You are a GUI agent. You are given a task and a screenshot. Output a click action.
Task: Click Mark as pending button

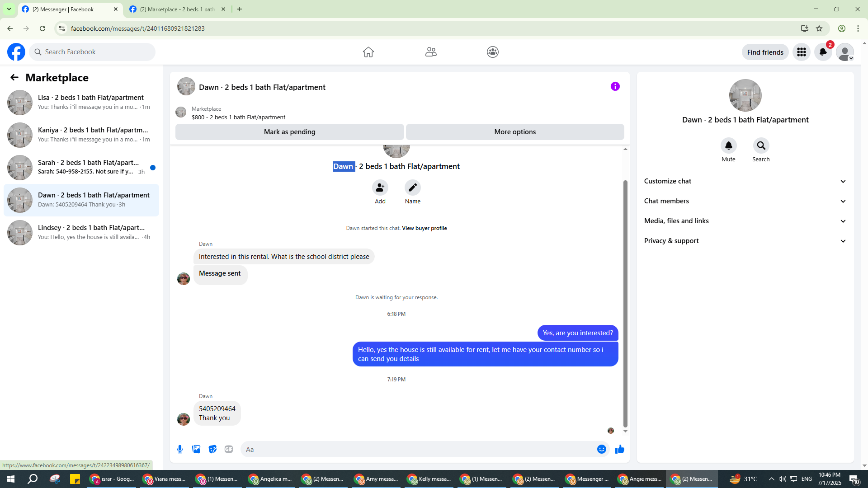click(x=290, y=132)
